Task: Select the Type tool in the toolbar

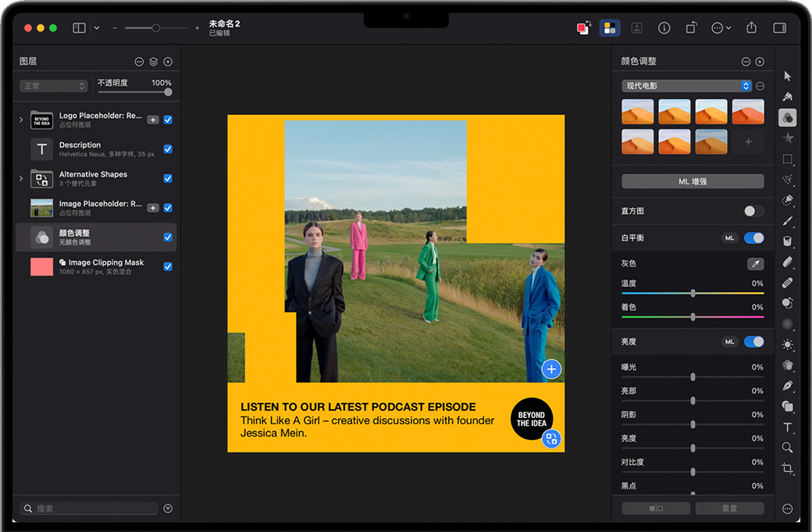Action: pos(787,427)
